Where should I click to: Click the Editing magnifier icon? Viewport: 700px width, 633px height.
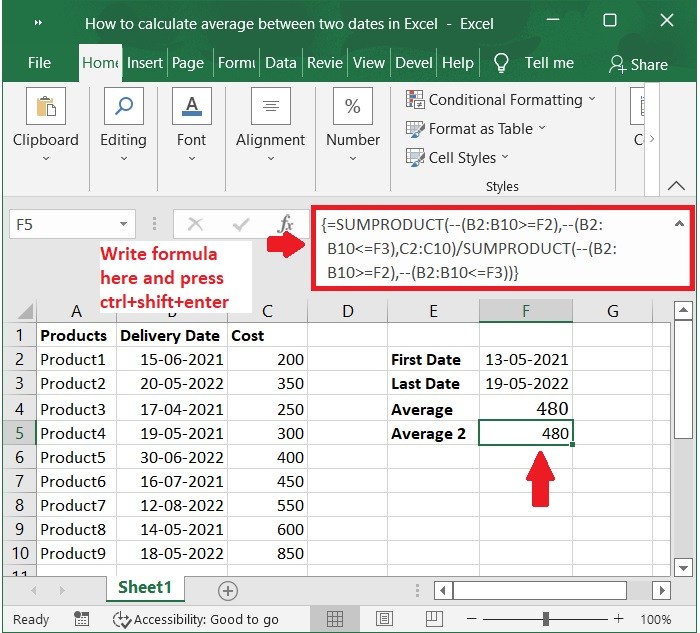coord(123,107)
